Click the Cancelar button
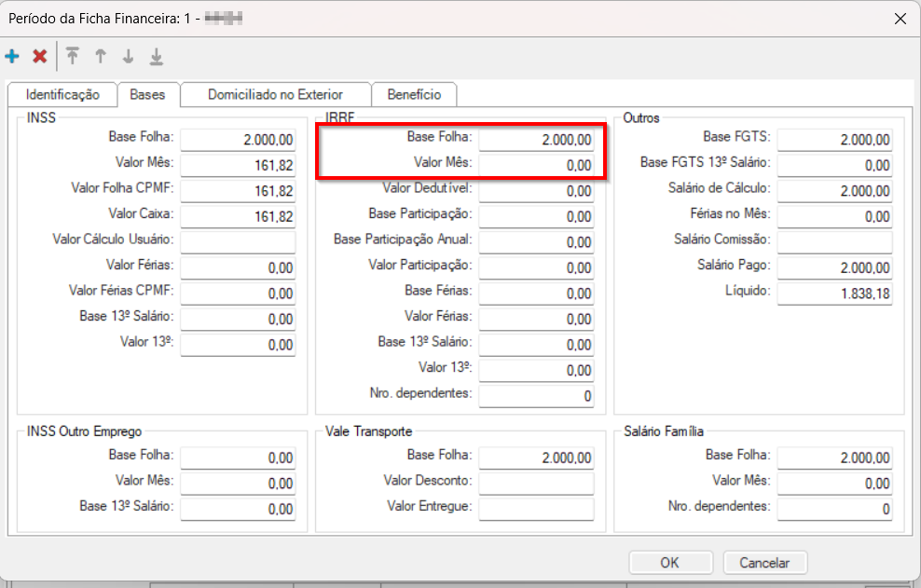This screenshot has width=921, height=588. pos(764,563)
